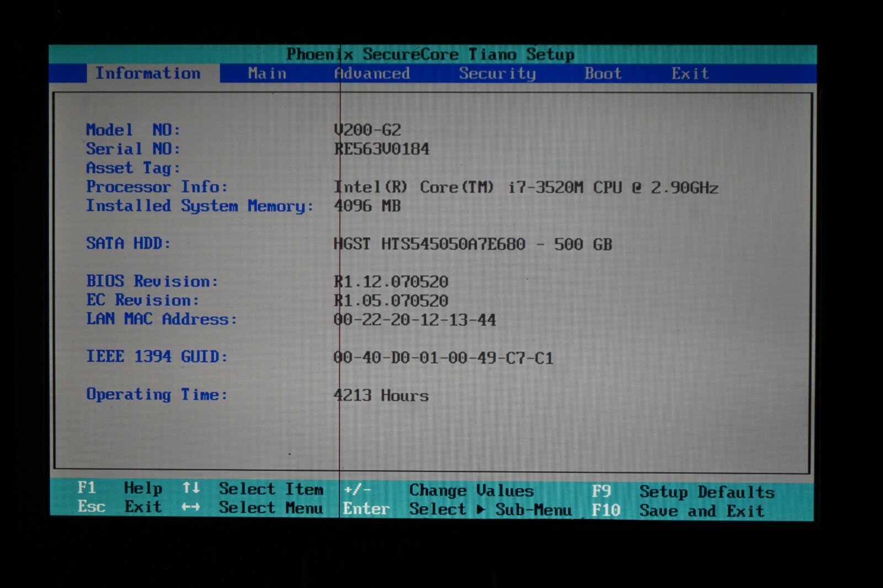Click the F1 Help hint
Screen dimensions: 883x588
coord(120,488)
